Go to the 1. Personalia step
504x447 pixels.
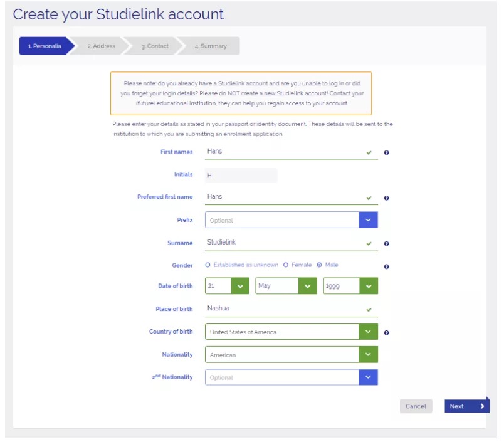click(x=46, y=46)
